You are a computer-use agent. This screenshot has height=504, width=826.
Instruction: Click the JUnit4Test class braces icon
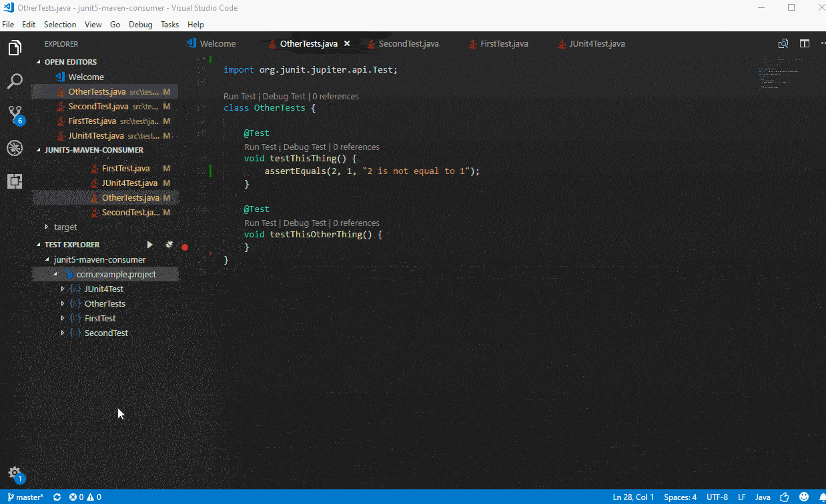click(76, 289)
